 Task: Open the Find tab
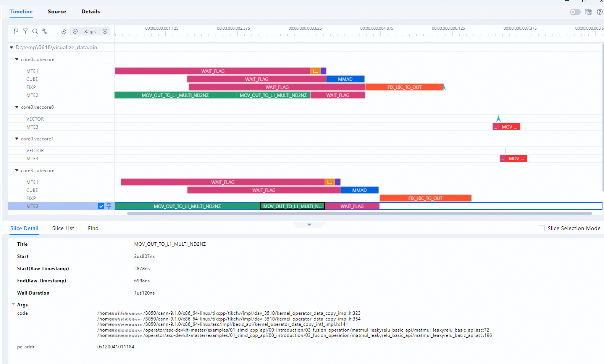[93, 228]
